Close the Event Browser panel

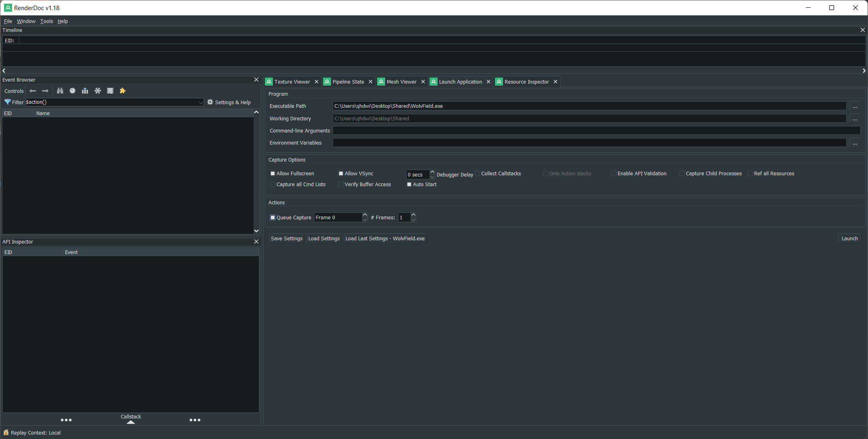click(256, 80)
